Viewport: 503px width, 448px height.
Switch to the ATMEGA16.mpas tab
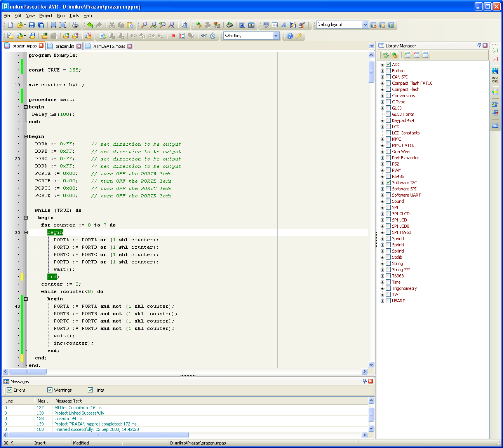pyautogui.click(x=109, y=46)
